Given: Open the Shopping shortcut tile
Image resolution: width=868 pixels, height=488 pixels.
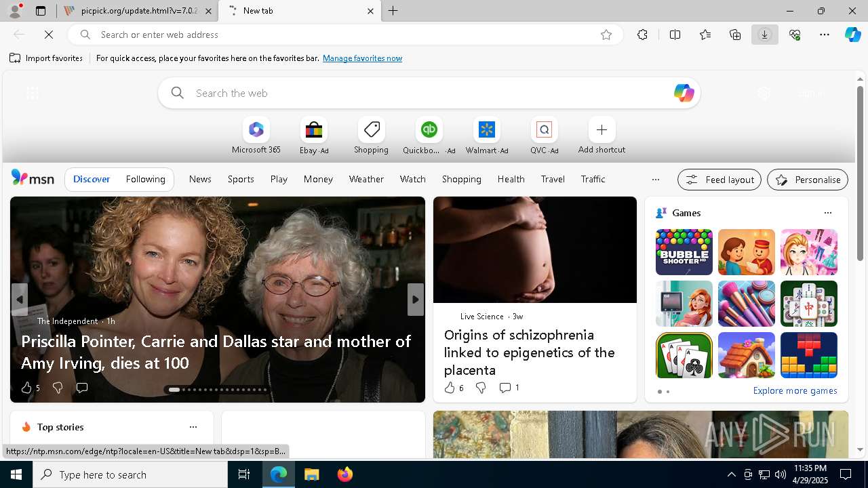Looking at the screenshot, I should coord(371,136).
